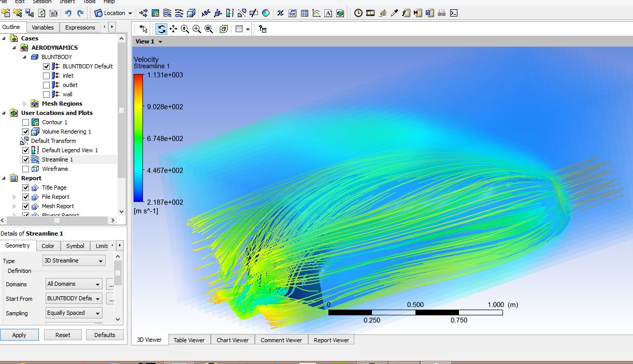Image resolution: width=633 pixels, height=364 pixels.
Task: Insert a Chart from toolbar
Action: (x=316, y=13)
